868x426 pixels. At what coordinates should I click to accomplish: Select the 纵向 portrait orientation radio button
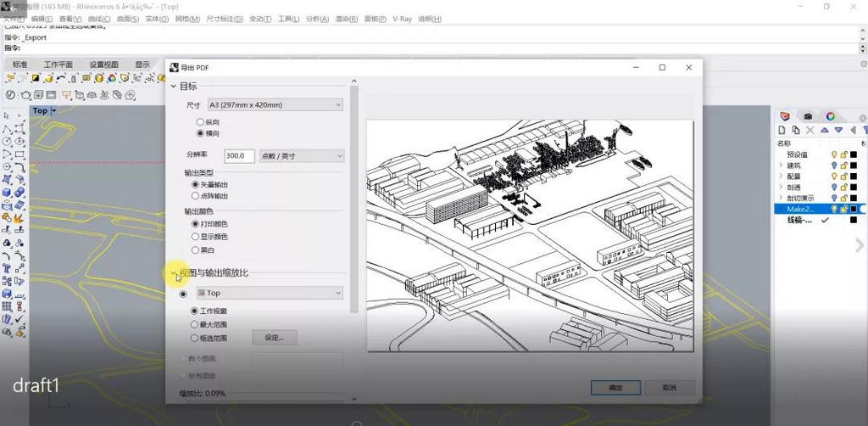(201, 122)
